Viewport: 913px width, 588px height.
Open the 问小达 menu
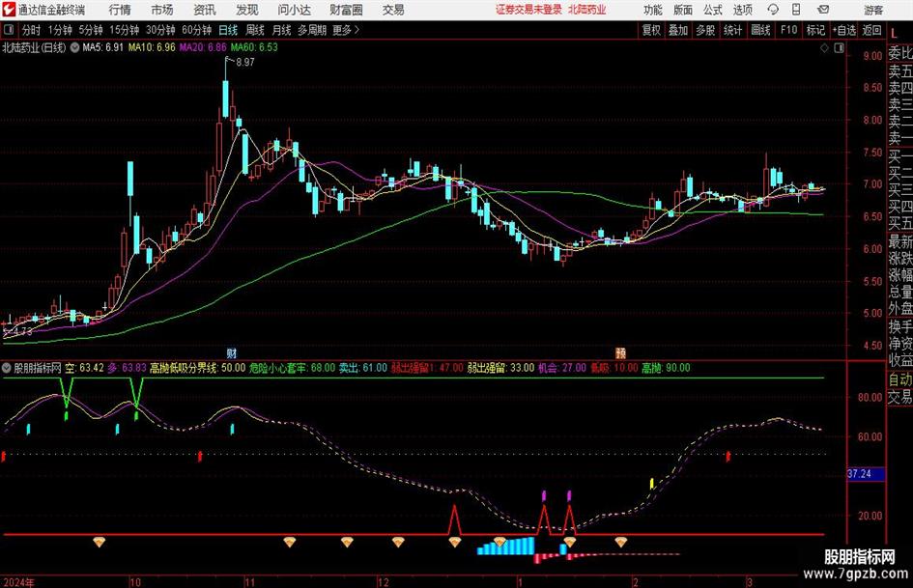pyautogui.click(x=294, y=10)
